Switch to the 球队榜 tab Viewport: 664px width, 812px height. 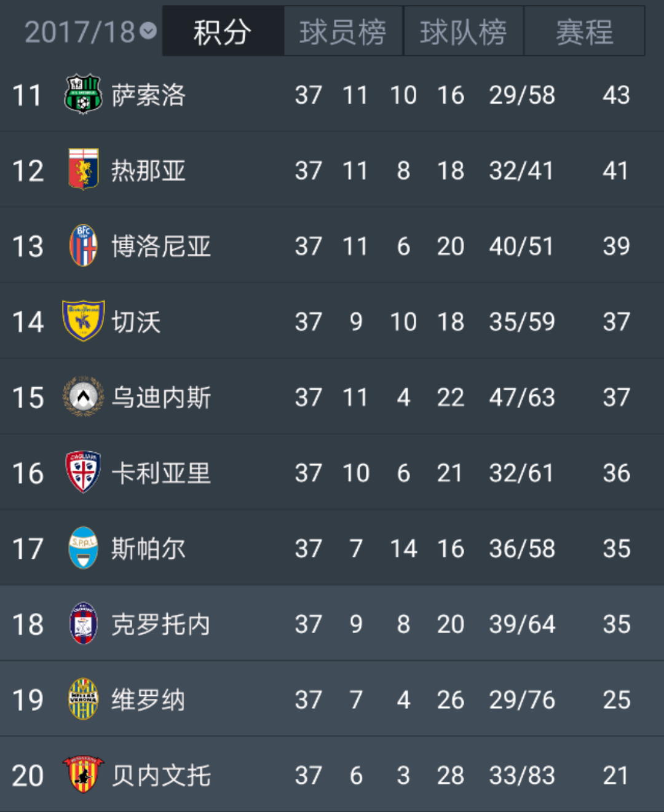[x=464, y=31]
